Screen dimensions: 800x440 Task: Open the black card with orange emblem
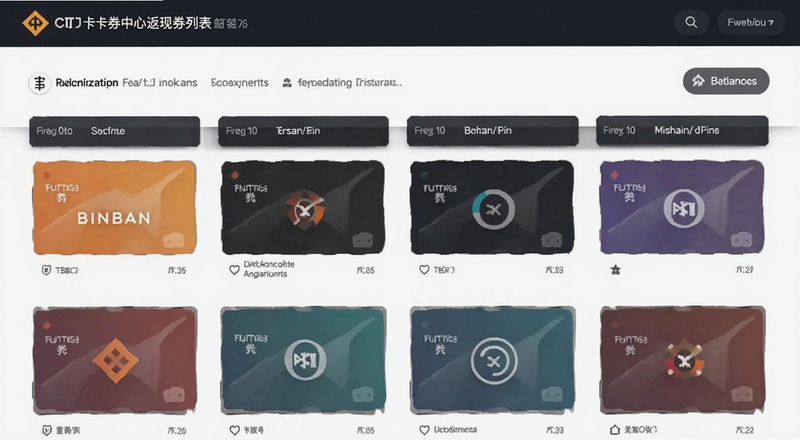(303, 208)
